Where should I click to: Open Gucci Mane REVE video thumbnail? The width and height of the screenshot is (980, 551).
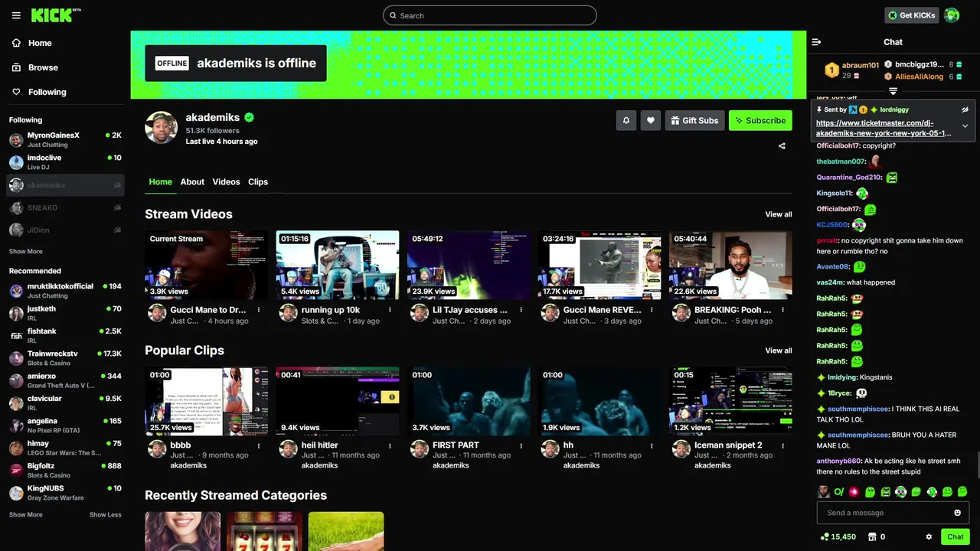click(x=599, y=265)
